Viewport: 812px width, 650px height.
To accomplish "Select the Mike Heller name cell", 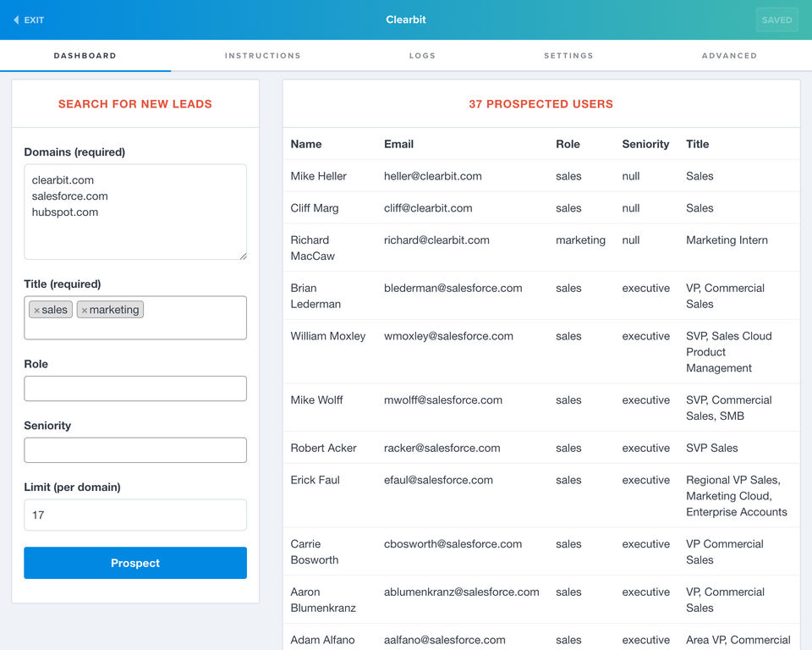I will 319,176.
